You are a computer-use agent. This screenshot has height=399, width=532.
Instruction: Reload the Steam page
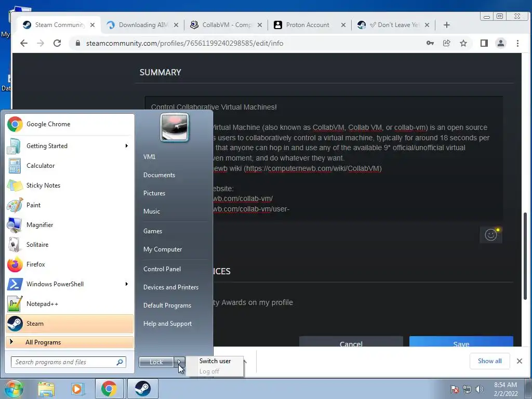click(x=57, y=43)
